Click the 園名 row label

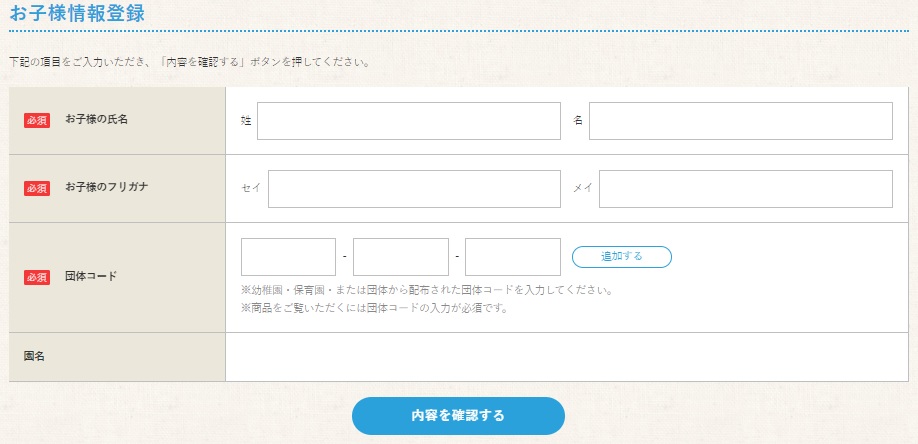point(34,356)
